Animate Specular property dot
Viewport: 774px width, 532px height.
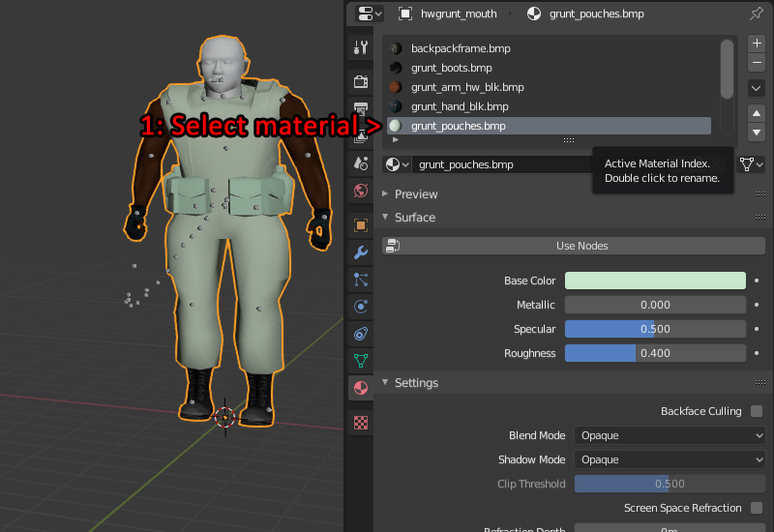[x=757, y=329]
